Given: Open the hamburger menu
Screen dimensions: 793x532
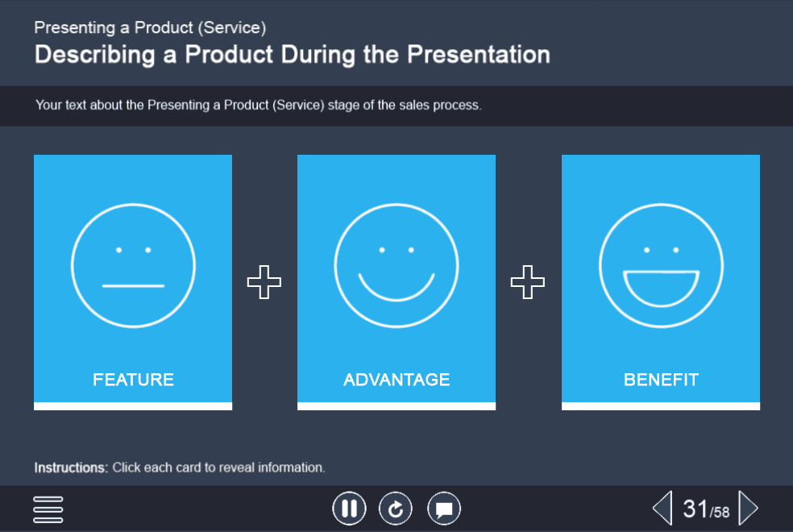Looking at the screenshot, I should 48,509.
